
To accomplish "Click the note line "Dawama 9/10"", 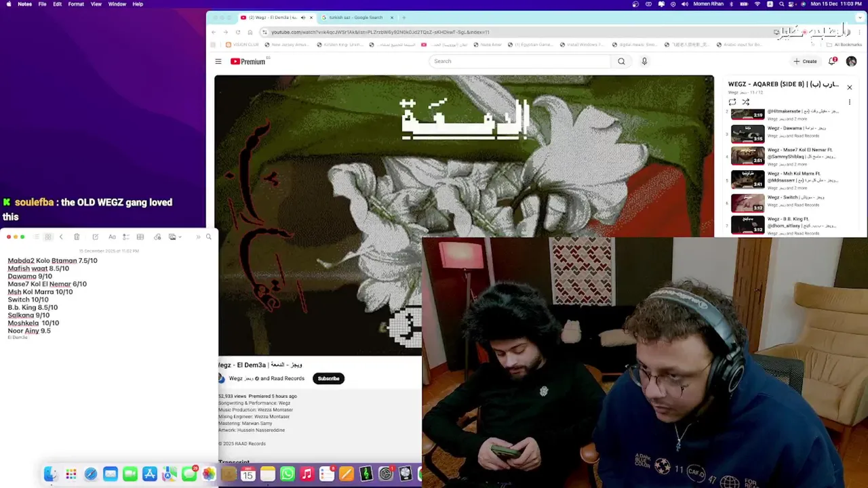I will pyautogui.click(x=30, y=277).
